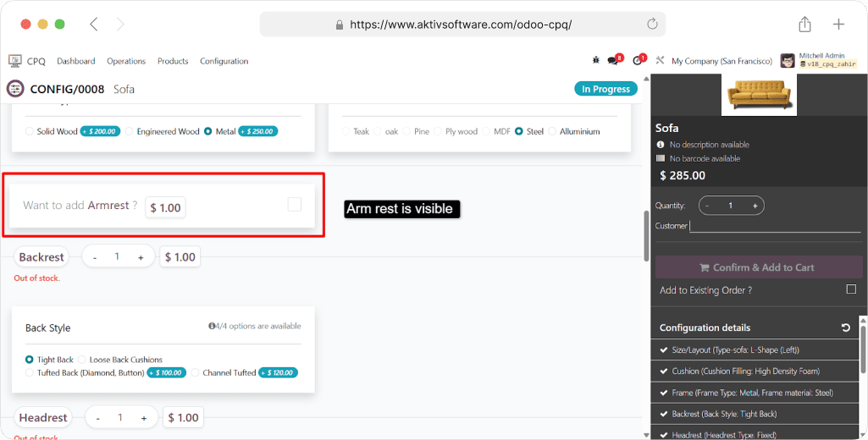The image size is (868, 440).
Task: Reset configuration details with the refresh icon
Action: click(844, 327)
